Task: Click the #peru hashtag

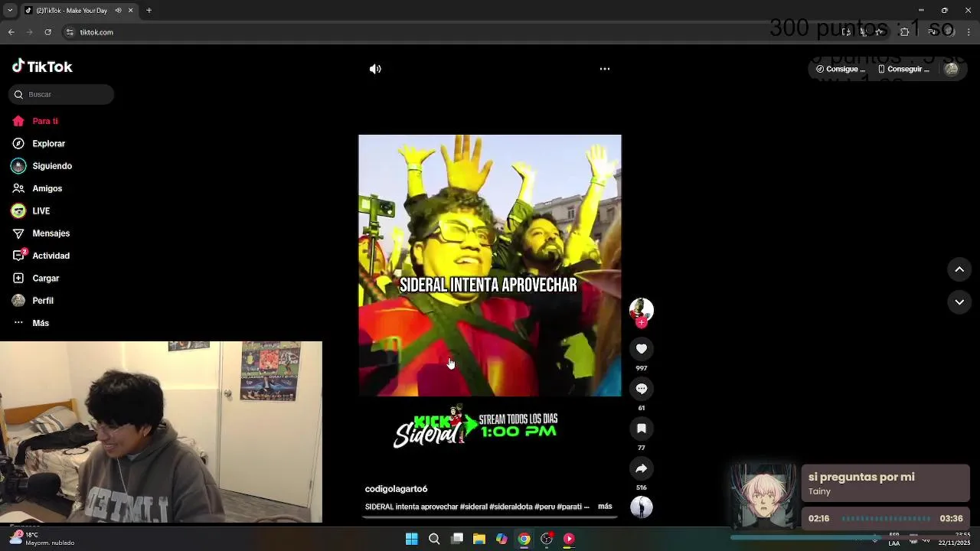Action: coord(544,507)
